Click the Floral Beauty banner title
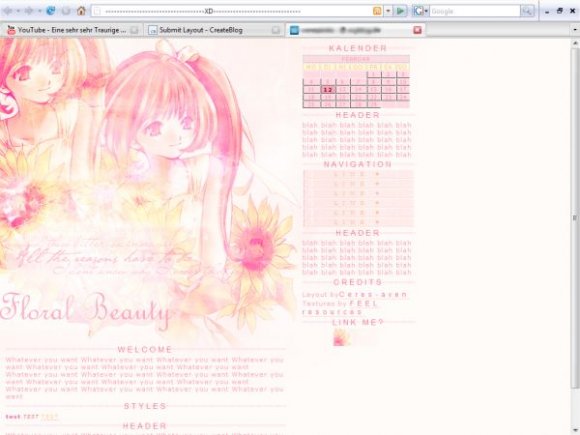580x435 pixels. 86,311
